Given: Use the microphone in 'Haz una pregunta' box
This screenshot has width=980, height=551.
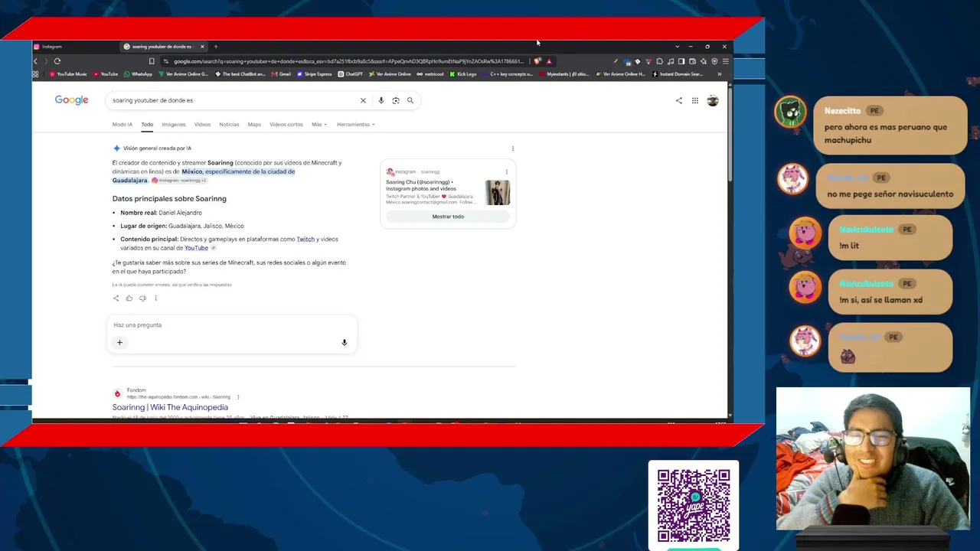Looking at the screenshot, I should [x=345, y=342].
